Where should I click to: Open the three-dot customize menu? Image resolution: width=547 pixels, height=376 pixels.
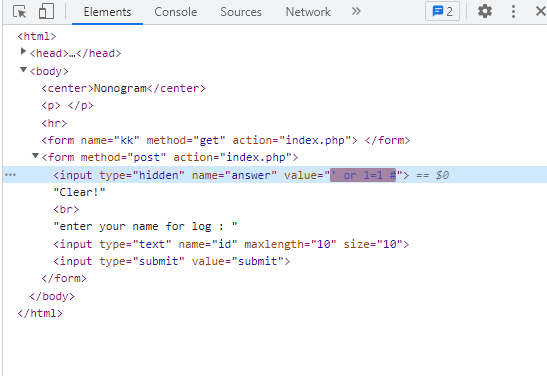coord(513,12)
